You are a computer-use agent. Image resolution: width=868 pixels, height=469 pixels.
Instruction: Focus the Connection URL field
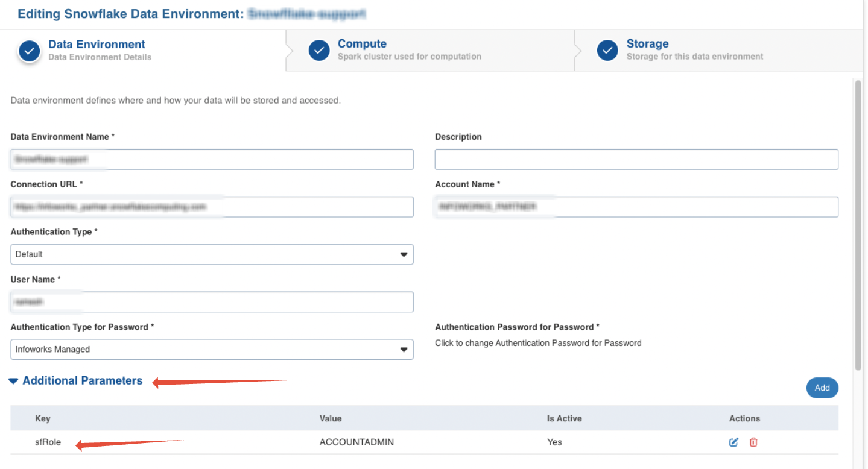pos(212,207)
